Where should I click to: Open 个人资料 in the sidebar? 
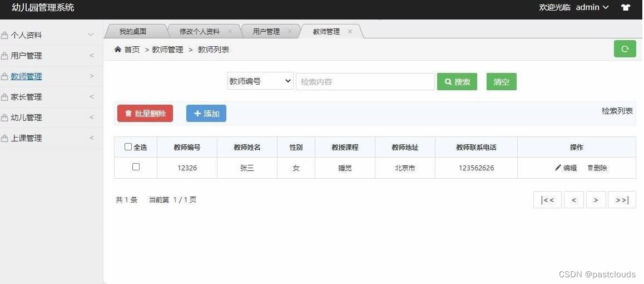click(26, 35)
